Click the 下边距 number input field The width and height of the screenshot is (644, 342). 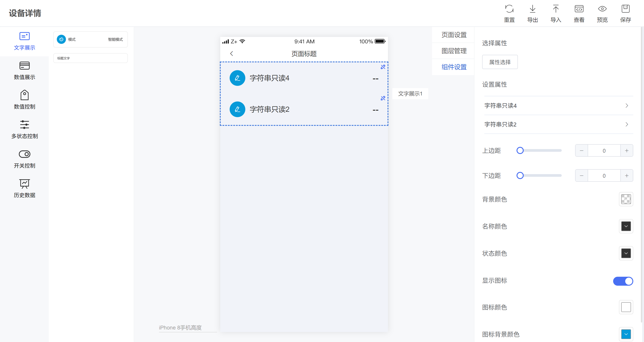click(x=604, y=175)
